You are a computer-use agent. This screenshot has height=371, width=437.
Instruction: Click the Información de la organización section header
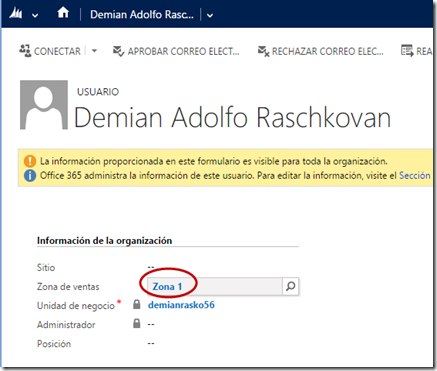tap(104, 241)
